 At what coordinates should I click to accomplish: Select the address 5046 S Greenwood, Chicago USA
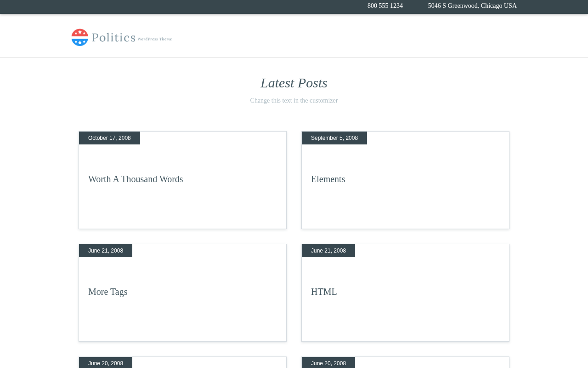pyautogui.click(x=472, y=6)
